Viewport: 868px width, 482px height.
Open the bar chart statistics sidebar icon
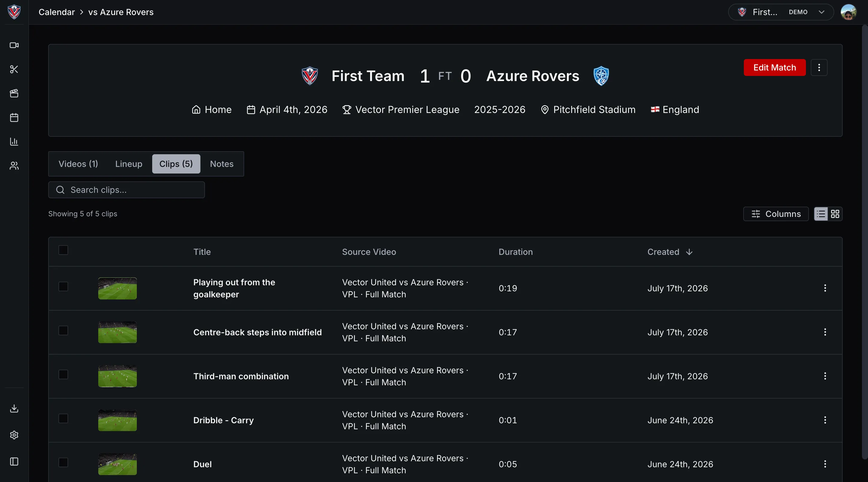point(14,142)
